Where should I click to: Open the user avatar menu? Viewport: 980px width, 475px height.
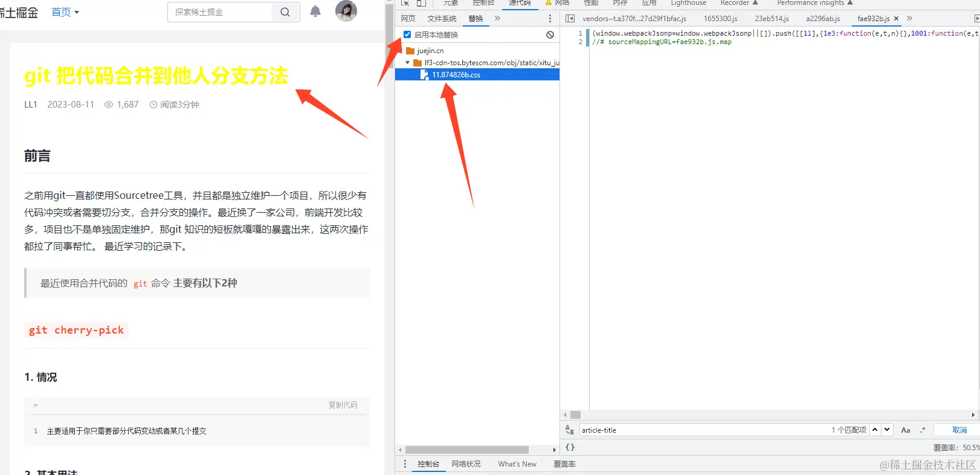(x=346, y=11)
